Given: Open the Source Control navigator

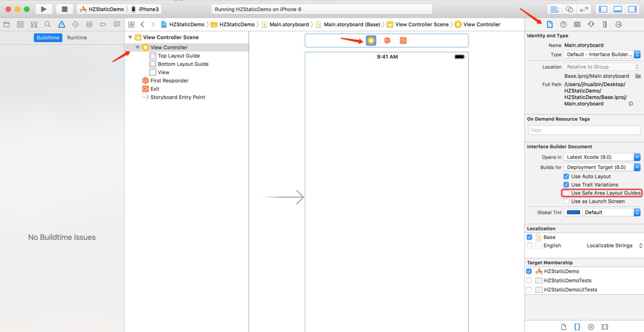Looking at the screenshot, I should coord(20,24).
